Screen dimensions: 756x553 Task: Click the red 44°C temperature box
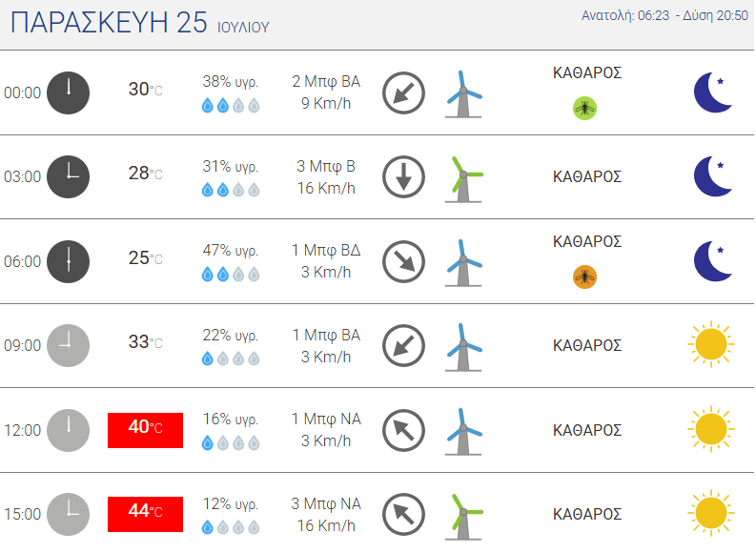(145, 515)
